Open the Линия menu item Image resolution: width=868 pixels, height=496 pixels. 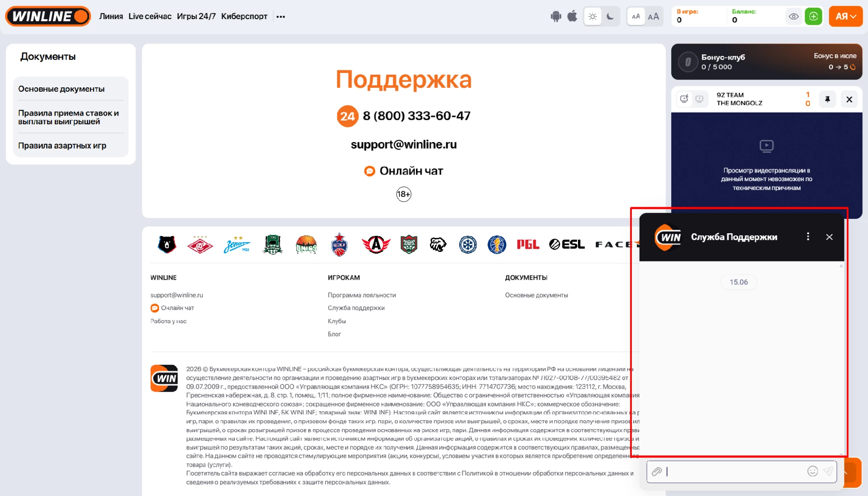pos(111,16)
